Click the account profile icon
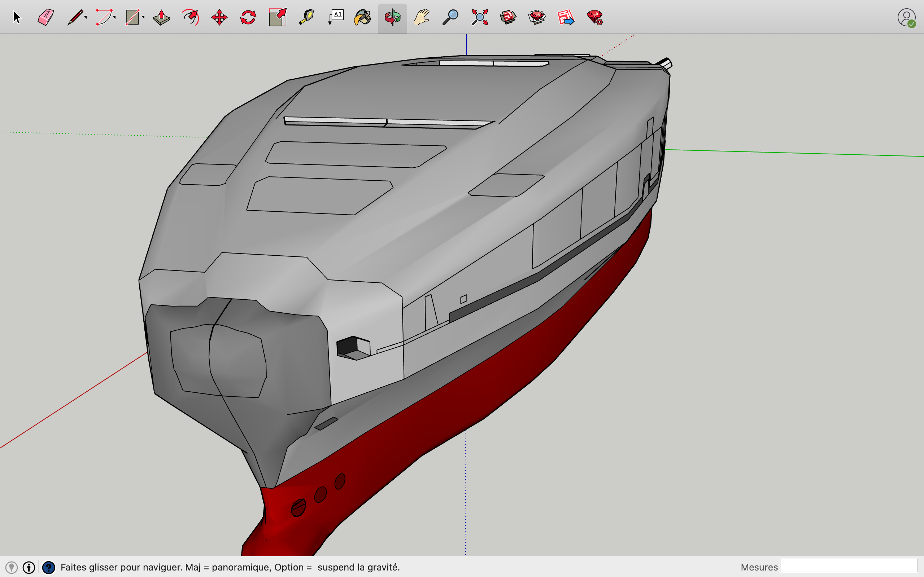The height and width of the screenshot is (577, 924). click(906, 17)
